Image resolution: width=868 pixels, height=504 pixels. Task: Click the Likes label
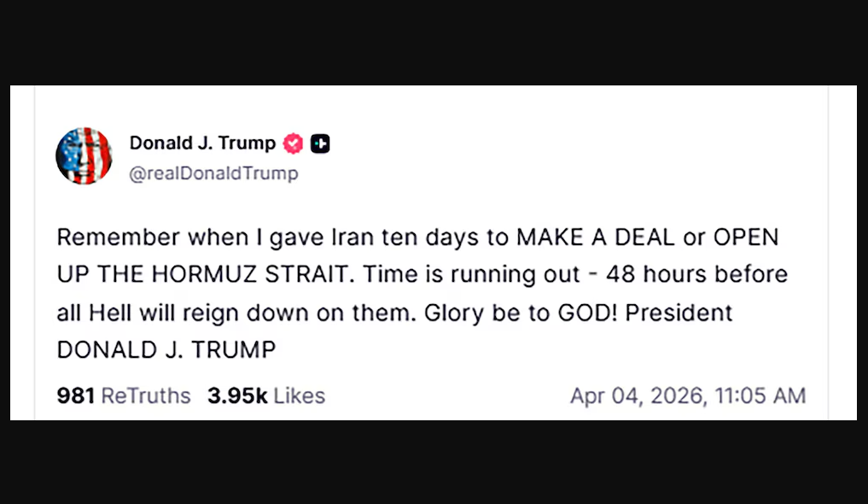300,396
